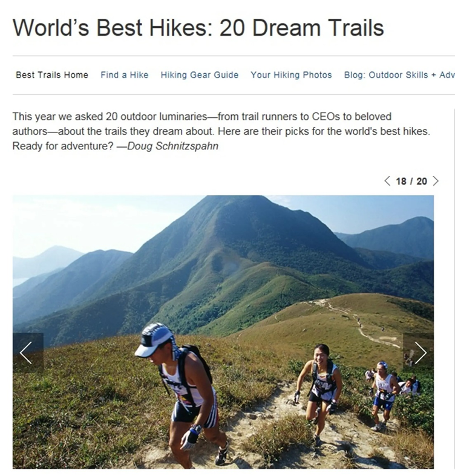Click the runner in blue shorts

coord(384,394)
